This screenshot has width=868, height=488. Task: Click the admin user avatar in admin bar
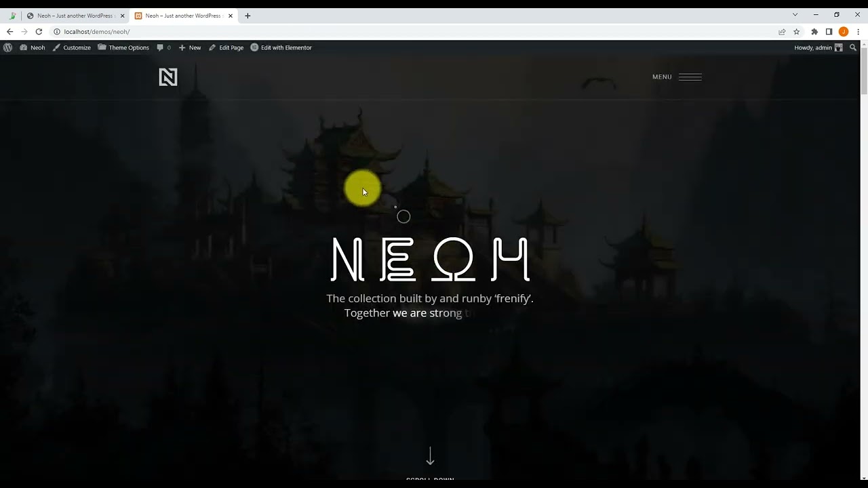pyautogui.click(x=839, y=47)
